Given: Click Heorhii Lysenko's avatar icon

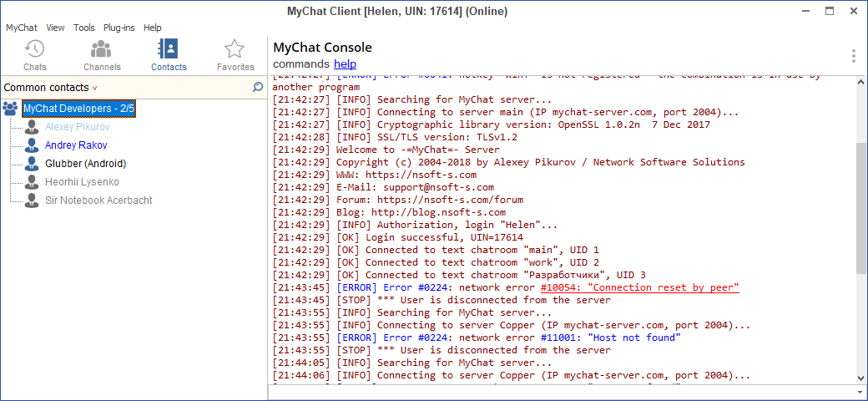Looking at the screenshot, I should click(x=32, y=181).
